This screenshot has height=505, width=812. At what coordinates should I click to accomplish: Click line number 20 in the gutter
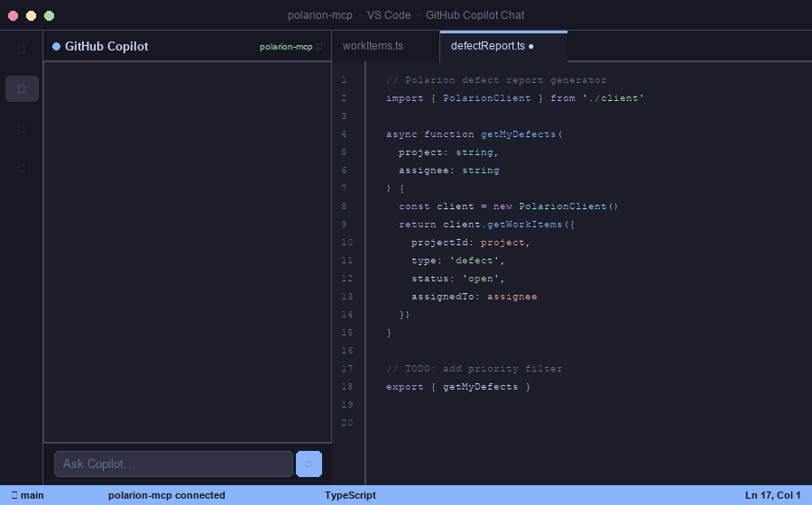point(347,422)
